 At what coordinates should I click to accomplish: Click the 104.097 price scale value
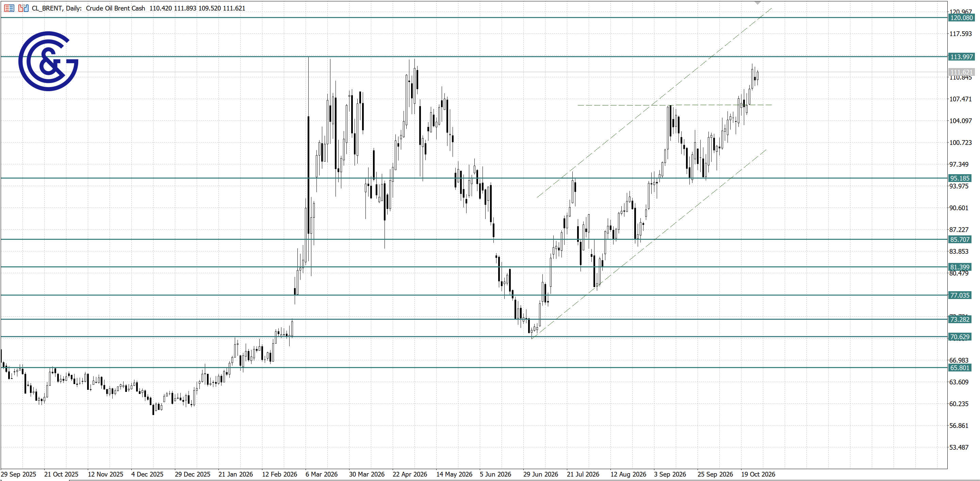click(961, 121)
